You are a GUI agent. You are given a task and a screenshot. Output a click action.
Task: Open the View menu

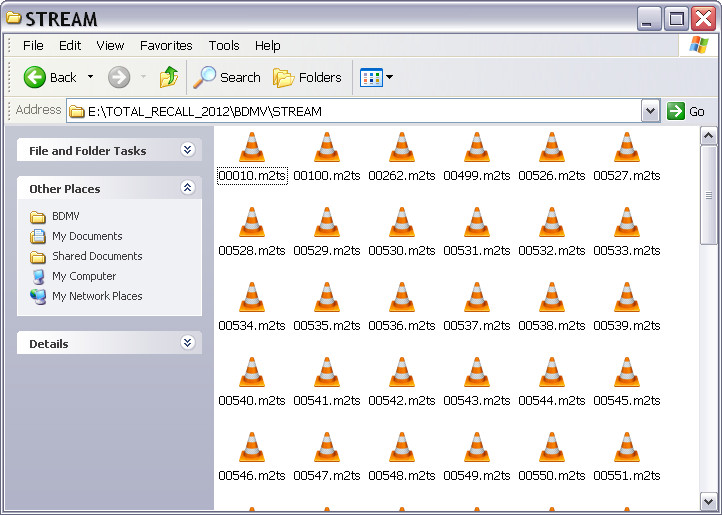(110, 46)
